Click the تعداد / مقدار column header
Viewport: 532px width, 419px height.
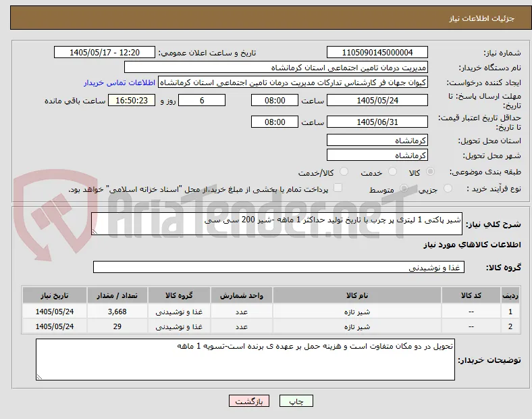click(117, 295)
